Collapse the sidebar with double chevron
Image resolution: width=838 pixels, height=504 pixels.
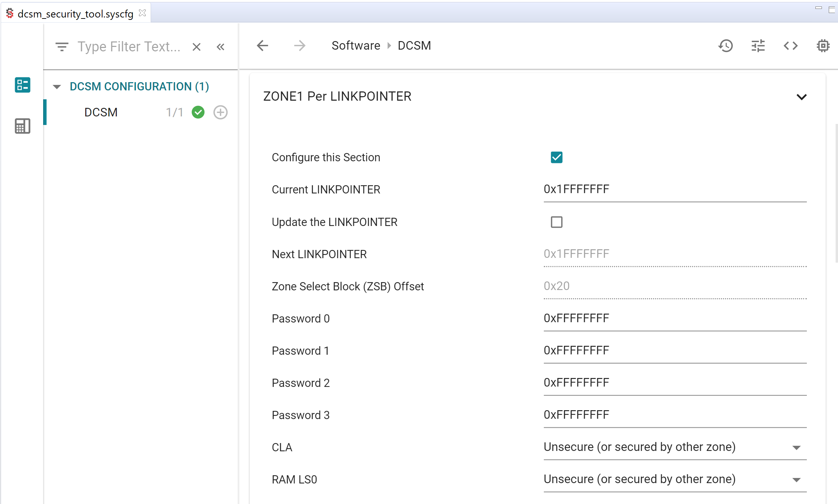tap(221, 47)
